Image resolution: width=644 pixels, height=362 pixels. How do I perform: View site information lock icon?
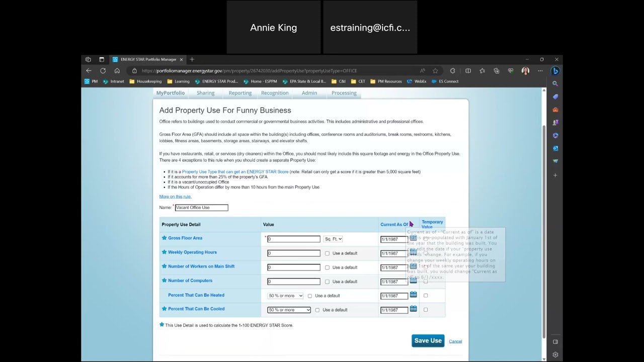click(134, 71)
